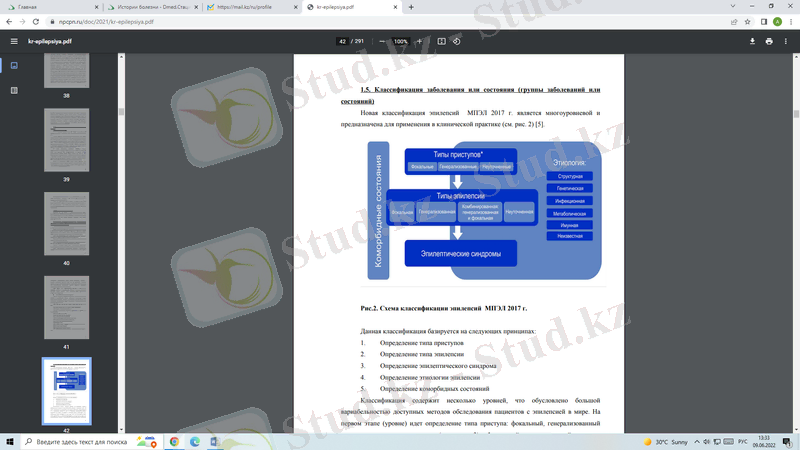Print the PDF document
The width and height of the screenshot is (800, 450).
(x=769, y=41)
